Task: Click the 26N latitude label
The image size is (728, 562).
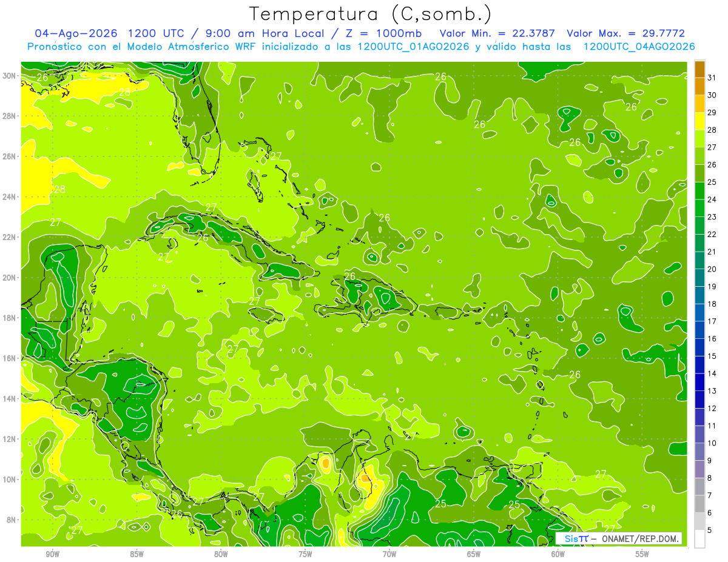Action: pos(10,156)
